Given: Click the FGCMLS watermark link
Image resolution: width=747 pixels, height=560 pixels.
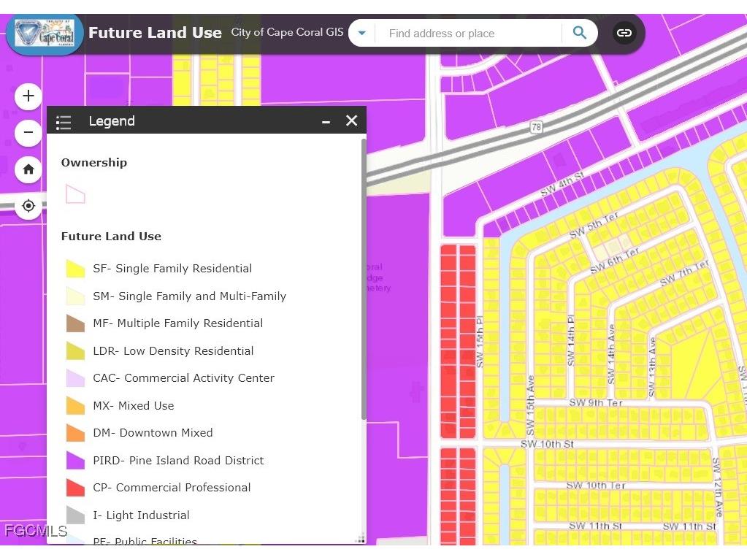Looking at the screenshot, I should 36,531.
